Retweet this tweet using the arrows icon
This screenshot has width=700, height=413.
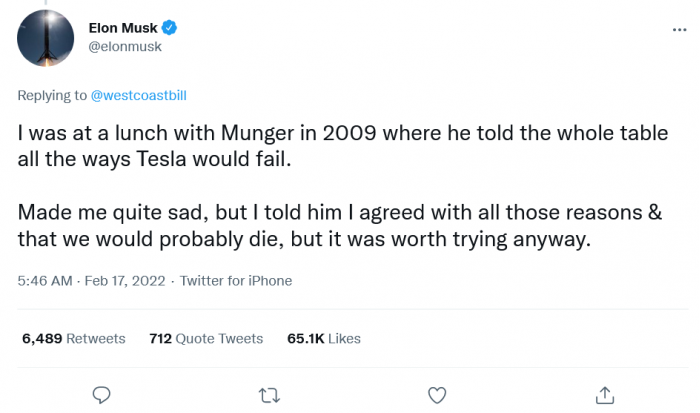point(269,393)
